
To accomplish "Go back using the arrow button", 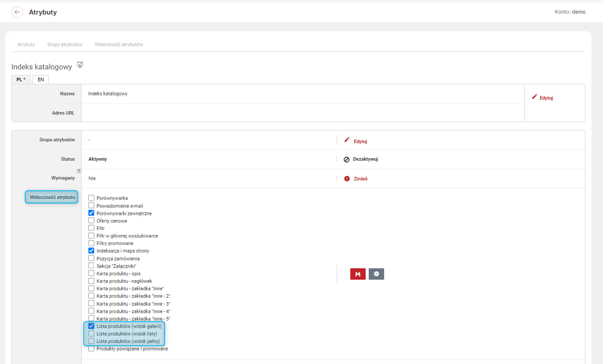I will click(18, 12).
